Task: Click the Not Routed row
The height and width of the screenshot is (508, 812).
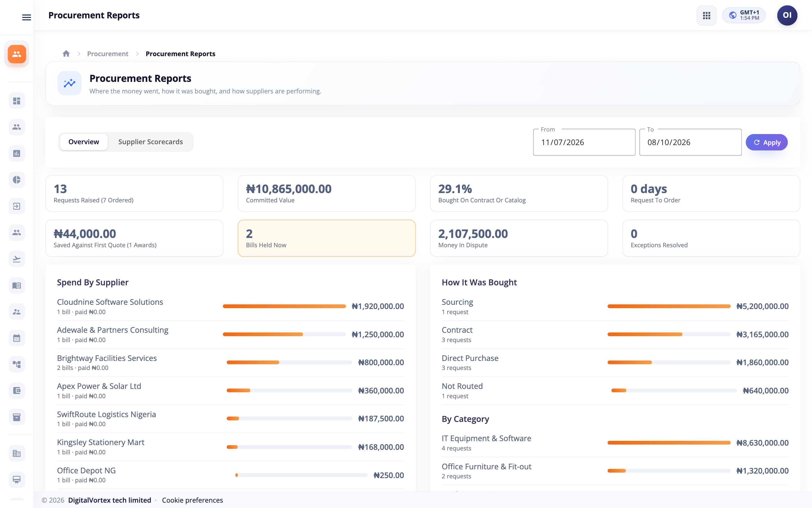Action: point(615,391)
